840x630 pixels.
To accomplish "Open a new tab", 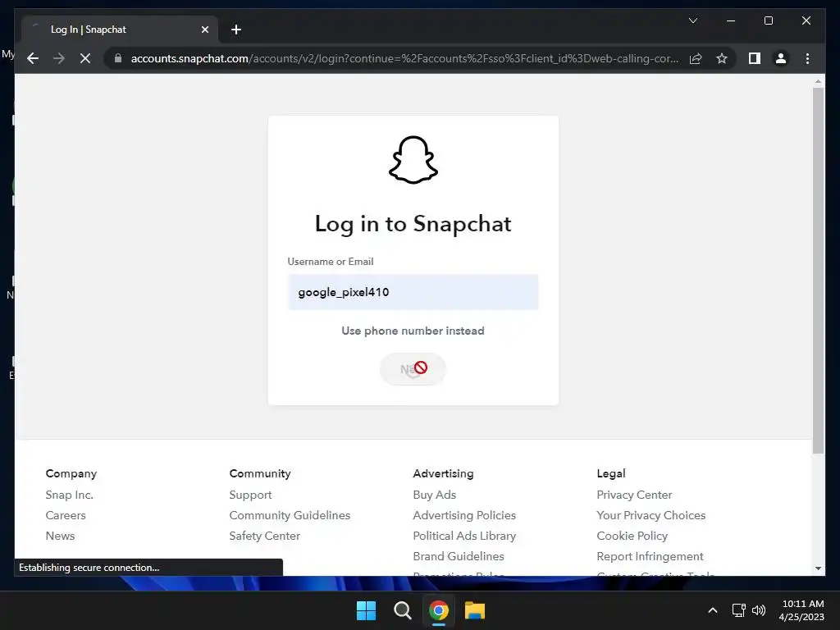I will pyautogui.click(x=235, y=30).
